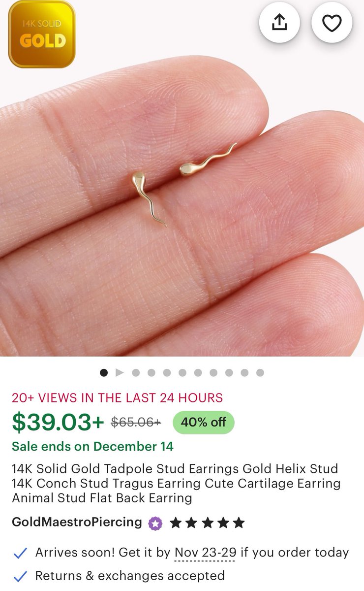
Task: Tap Returns & exchanges accepted
Action: point(130,575)
